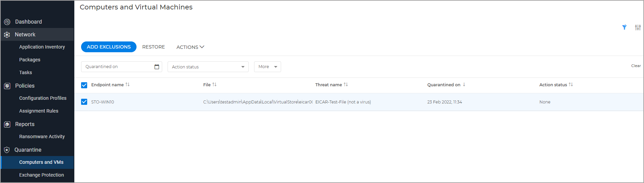Click the Quarantine shield icon
Screen dimensions: 644x183
(7, 150)
